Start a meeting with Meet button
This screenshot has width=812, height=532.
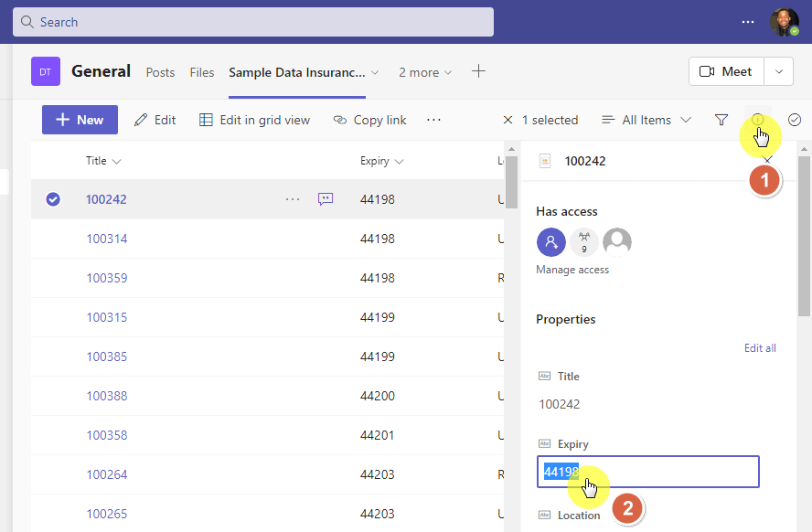[726, 71]
